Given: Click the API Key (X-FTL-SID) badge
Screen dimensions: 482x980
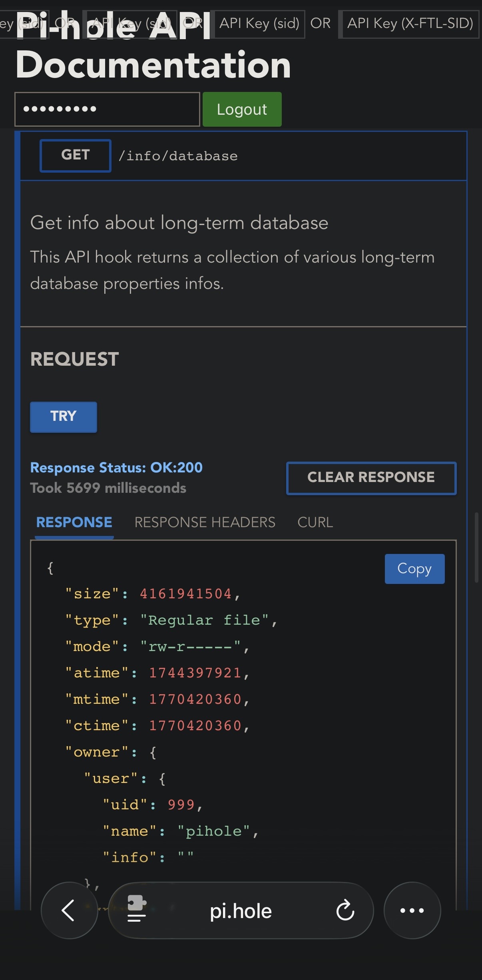Looking at the screenshot, I should (410, 24).
